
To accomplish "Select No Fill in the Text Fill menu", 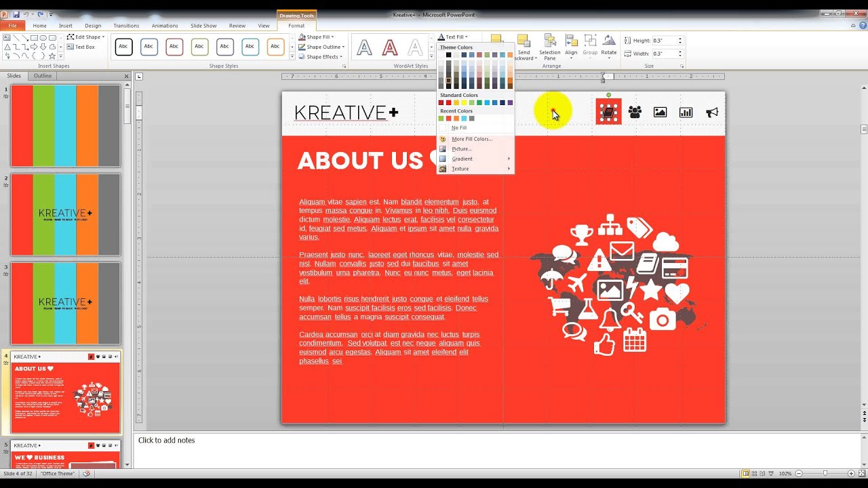I will [458, 127].
